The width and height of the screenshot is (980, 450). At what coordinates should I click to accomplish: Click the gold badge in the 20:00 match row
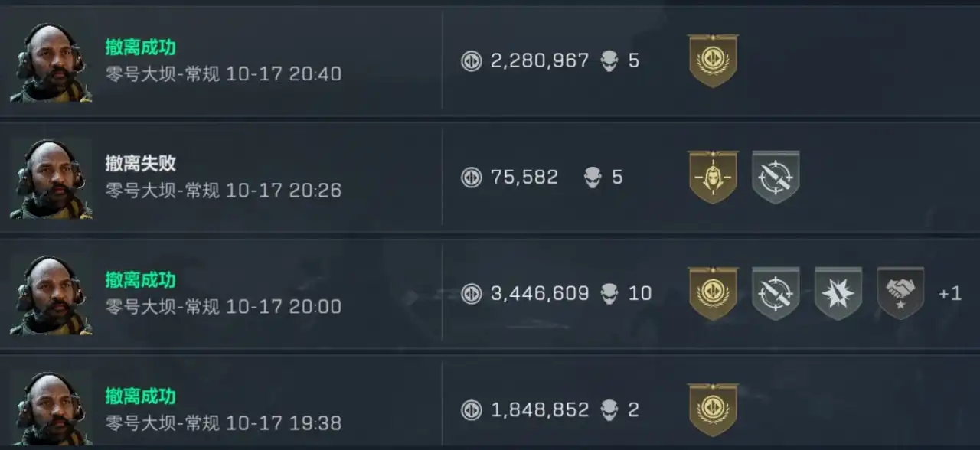coord(713,293)
